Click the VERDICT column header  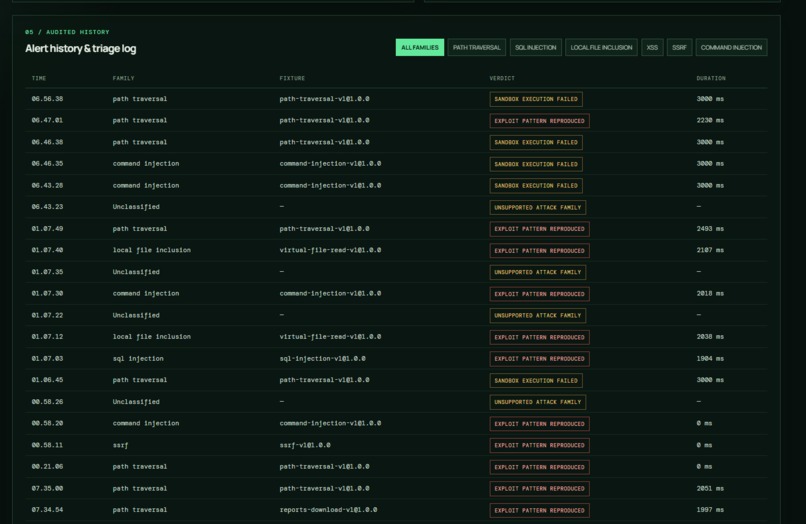(502, 78)
